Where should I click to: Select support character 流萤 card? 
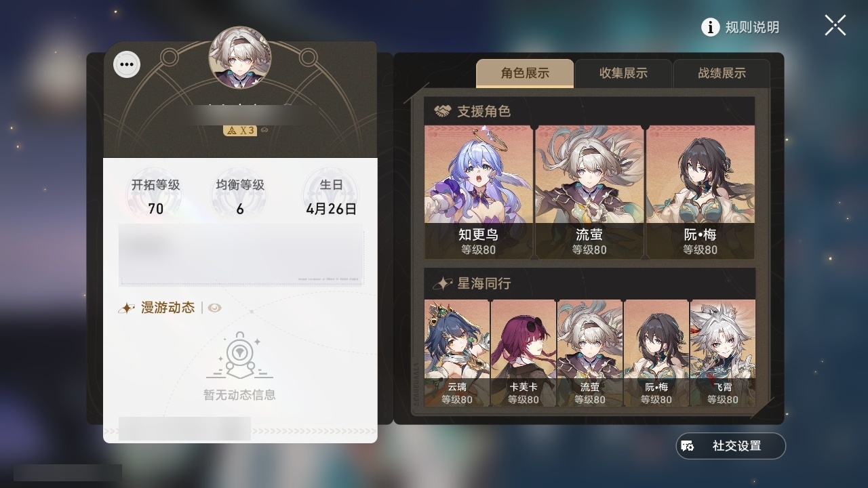589,192
